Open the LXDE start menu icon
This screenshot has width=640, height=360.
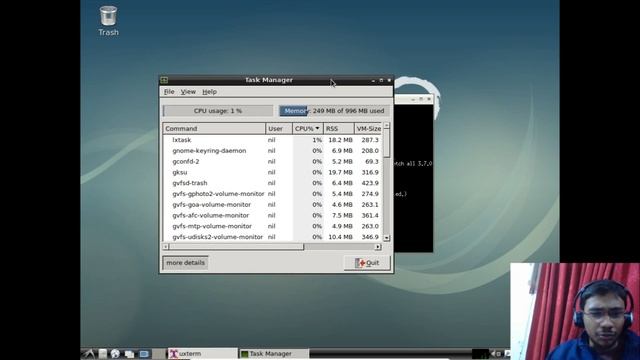point(89,354)
